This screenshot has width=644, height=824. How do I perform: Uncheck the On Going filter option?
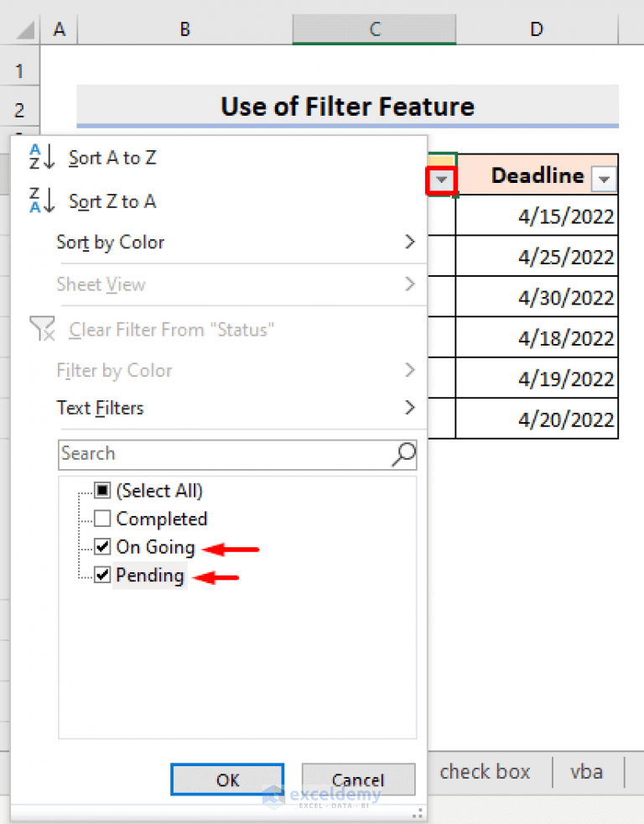(x=101, y=546)
